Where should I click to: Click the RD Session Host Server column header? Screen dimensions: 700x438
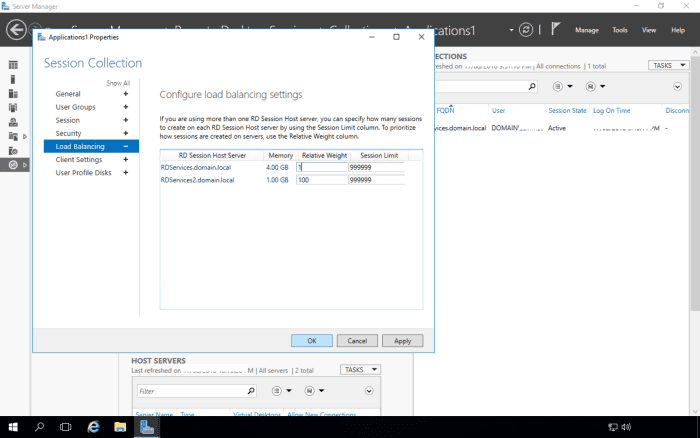(212, 155)
